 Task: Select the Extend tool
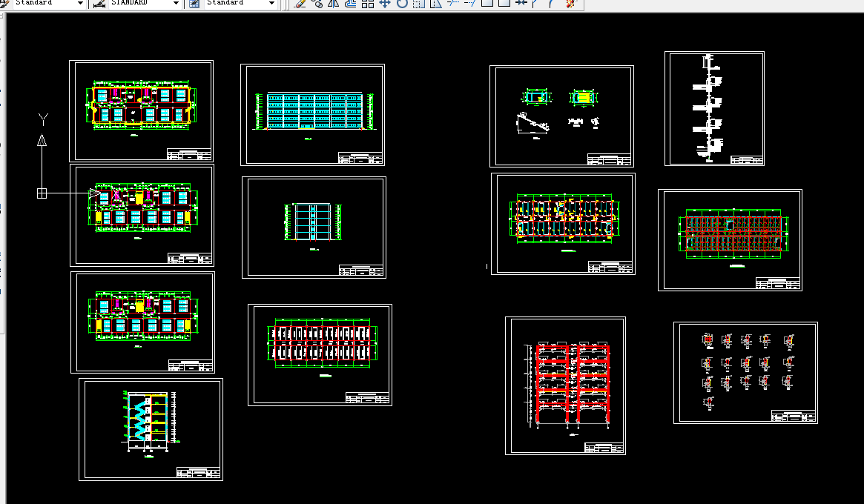(470, 3)
